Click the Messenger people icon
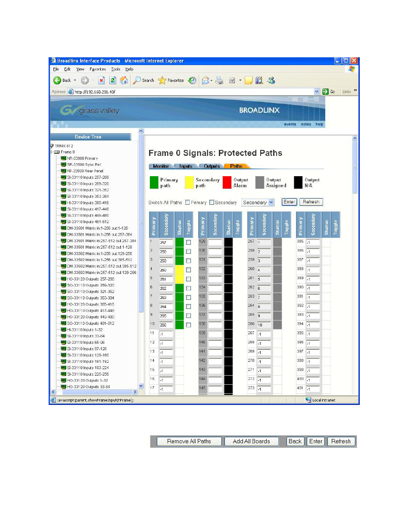This screenshot has width=411, height=532. point(271,80)
